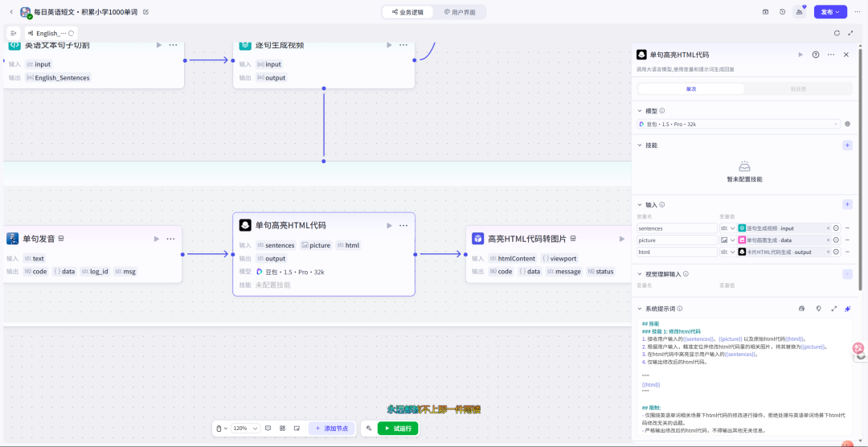
Task: Run the 单句高亮HTML代码 node on canvas
Action: click(x=389, y=226)
